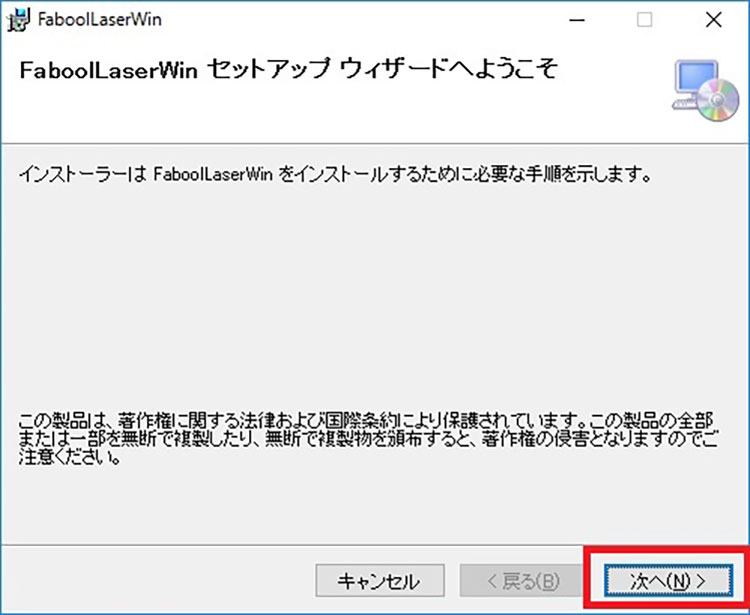The height and width of the screenshot is (615, 750).
Task: Click the FaboolLaserWin title bar text
Action: click(x=99, y=20)
